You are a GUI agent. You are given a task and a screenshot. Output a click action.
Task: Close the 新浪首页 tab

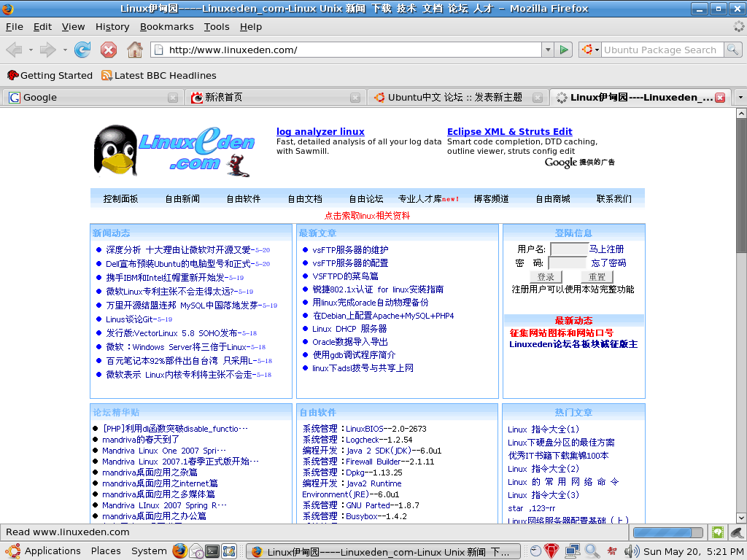tap(355, 98)
